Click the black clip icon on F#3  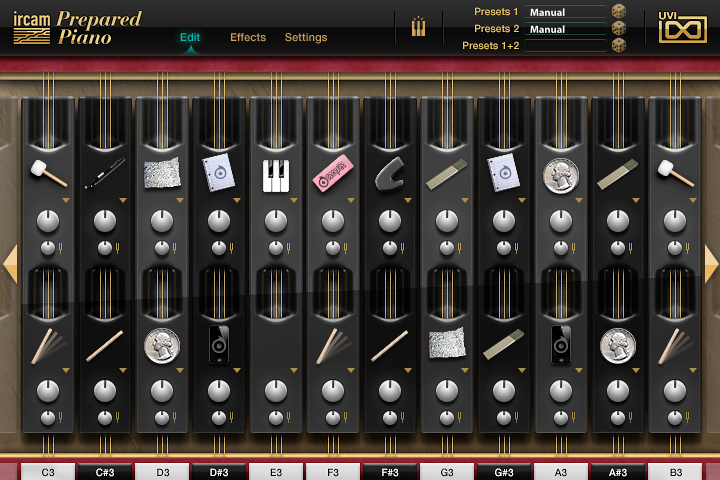(390, 174)
